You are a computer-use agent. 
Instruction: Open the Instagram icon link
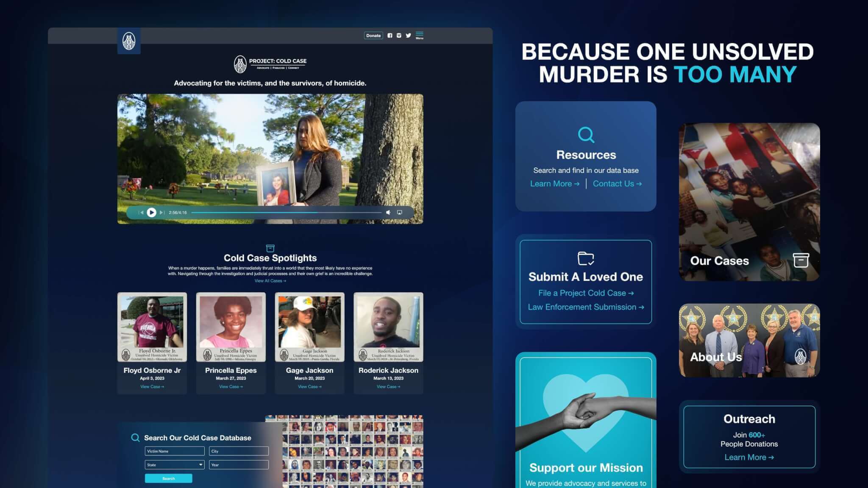[399, 36]
